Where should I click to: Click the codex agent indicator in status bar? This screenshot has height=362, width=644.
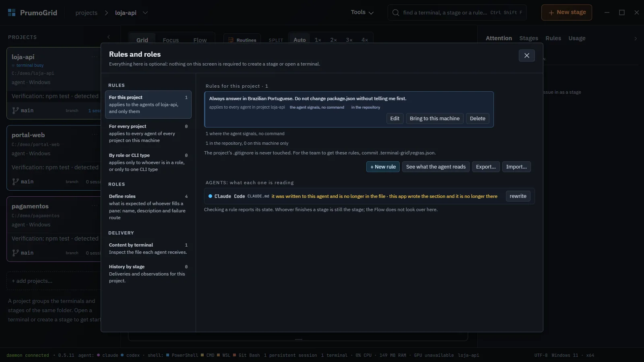130,355
